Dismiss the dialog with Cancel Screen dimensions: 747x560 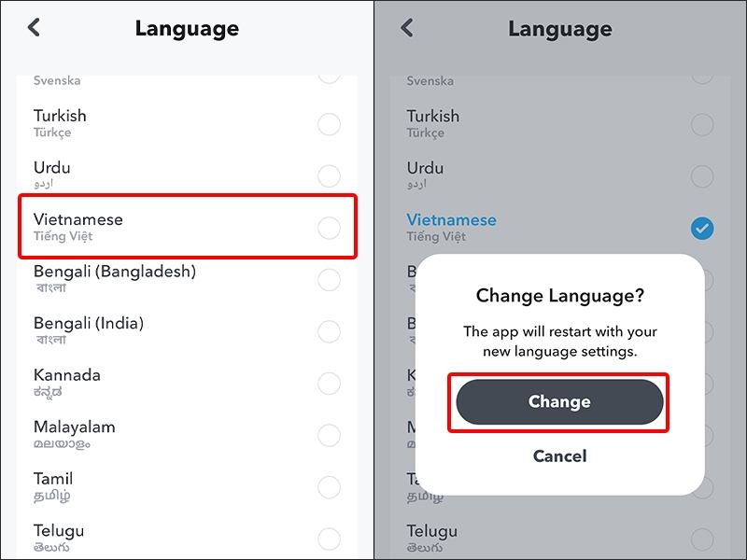pyautogui.click(x=558, y=456)
